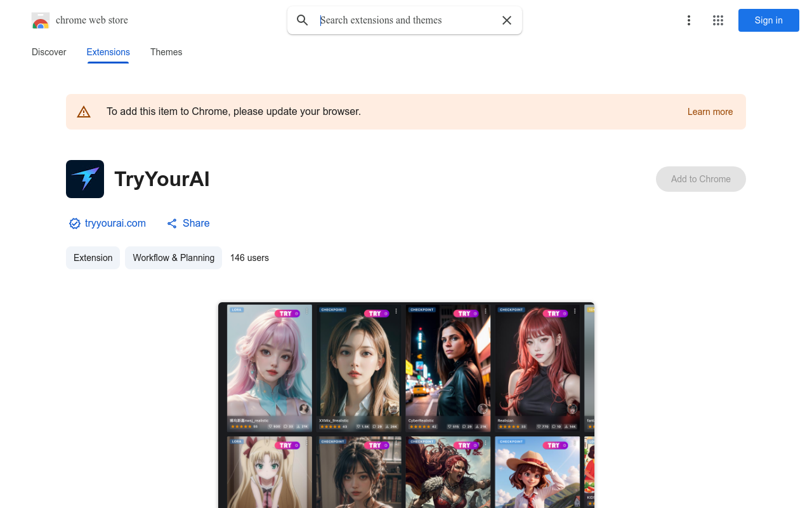
Task: Select the Extensions tab
Action: click(108, 52)
